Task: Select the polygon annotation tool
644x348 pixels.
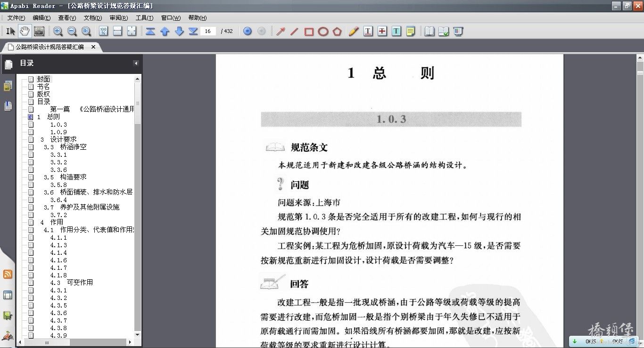Action: coord(337,31)
